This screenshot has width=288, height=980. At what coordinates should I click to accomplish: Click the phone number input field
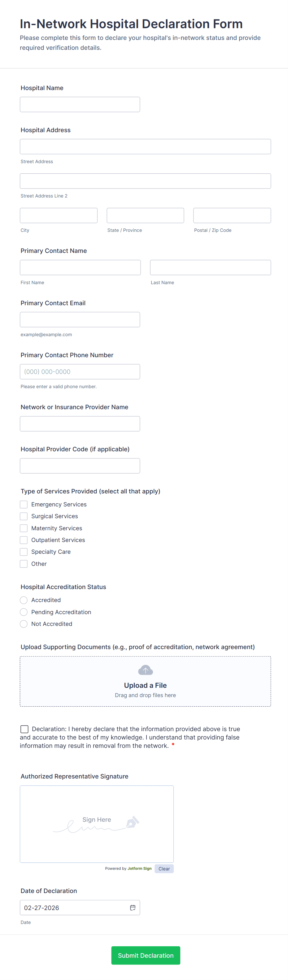click(x=80, y=372)
